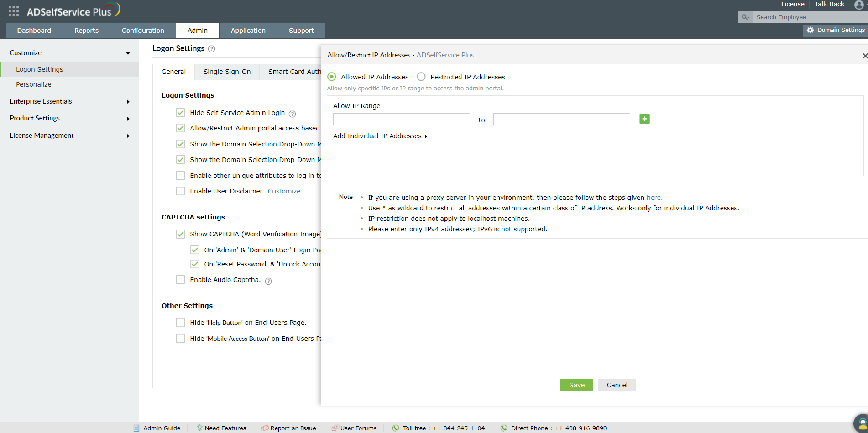Image resolution: width=868 pixels, height=433 pixels.
Task: Close the Allow/Restrict IP Addresses dialog
Action: pyautogui.click(x=864, y=56)
